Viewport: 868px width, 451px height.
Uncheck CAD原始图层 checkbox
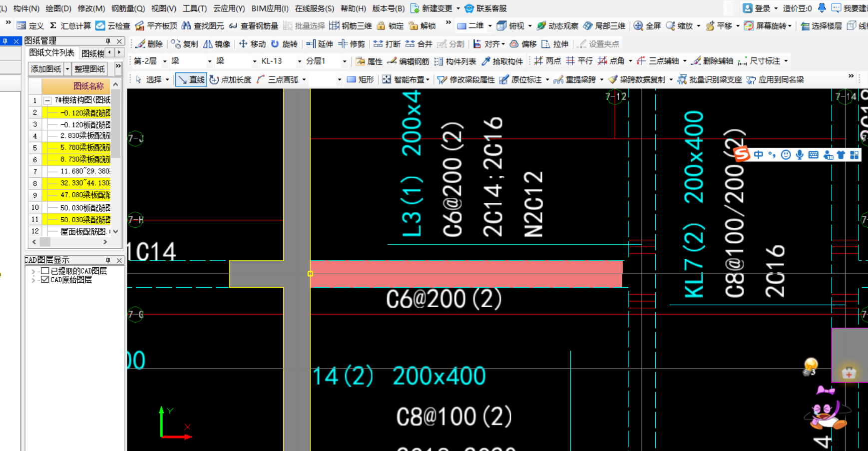coord(45,280)
